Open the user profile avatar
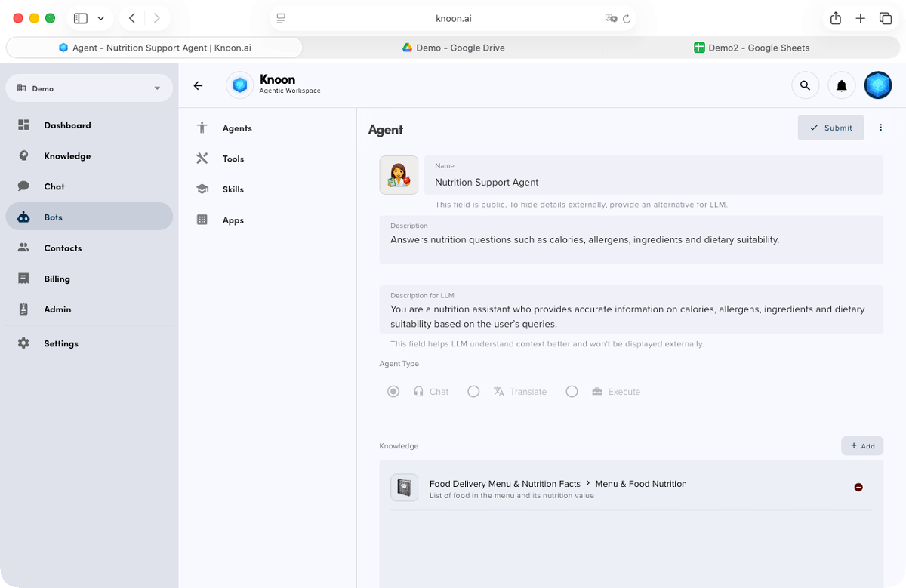 pyautogui.click(x=877, y=85)
